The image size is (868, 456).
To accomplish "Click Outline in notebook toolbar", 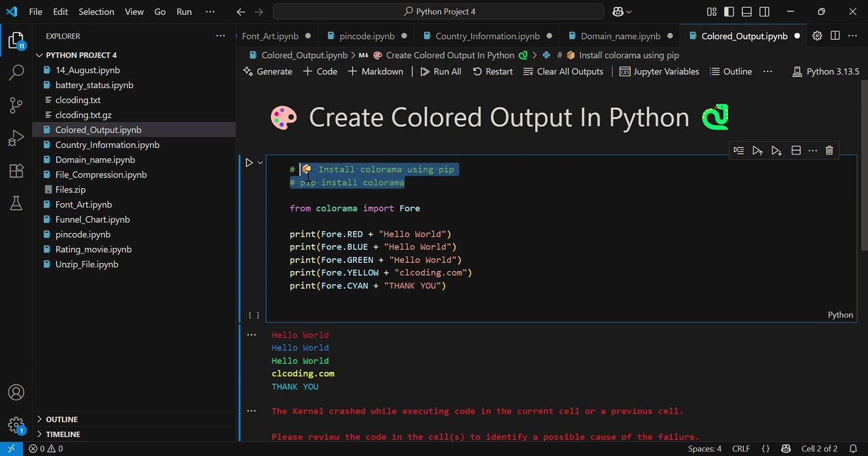I will tap(731, 72).
